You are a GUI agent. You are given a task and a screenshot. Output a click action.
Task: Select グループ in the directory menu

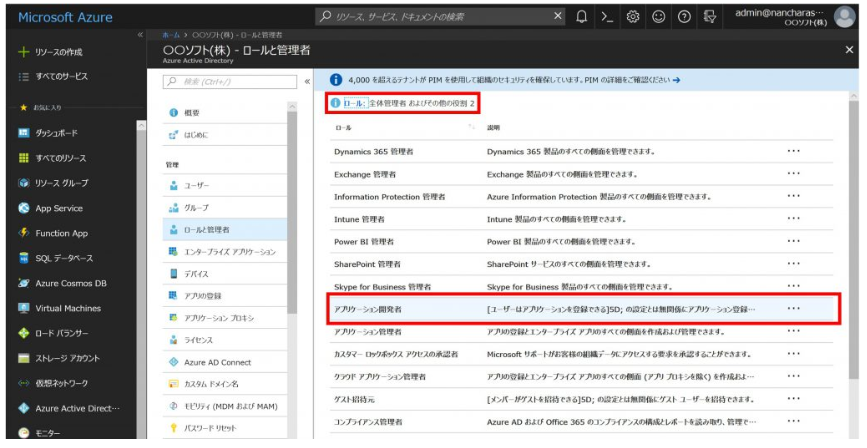pos(225,207)
